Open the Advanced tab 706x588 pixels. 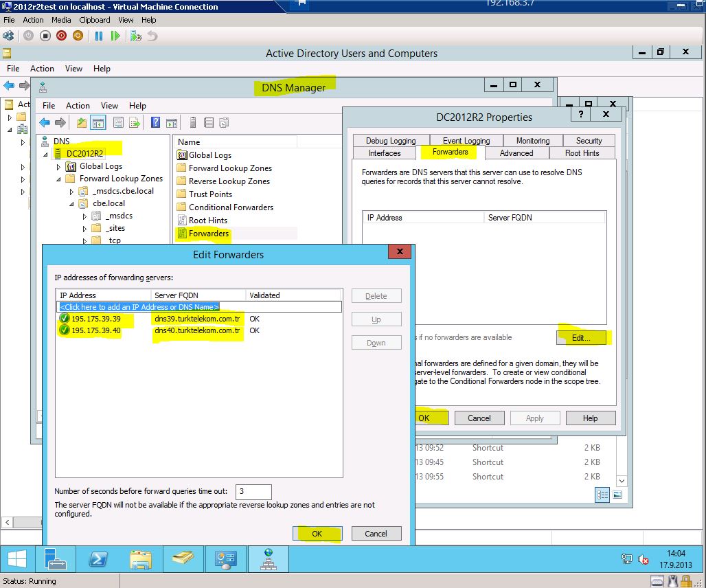516,153
